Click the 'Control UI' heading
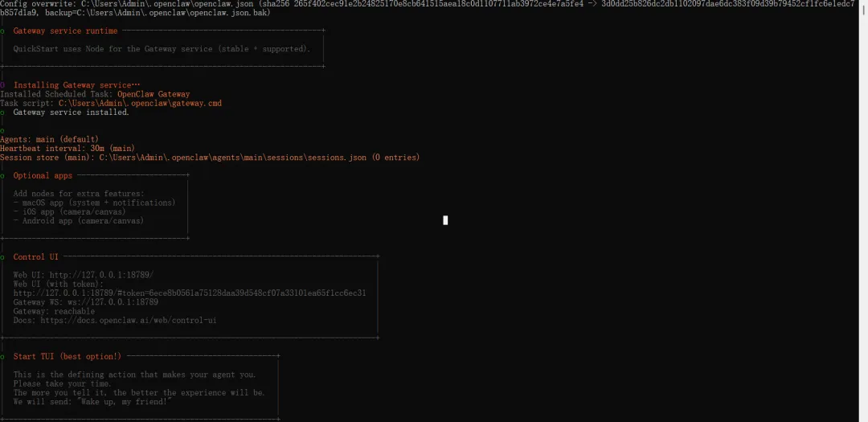 pos(35,257)
